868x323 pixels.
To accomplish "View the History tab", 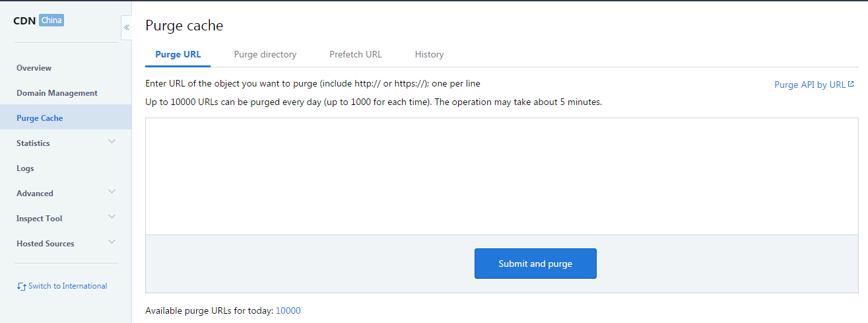I will [429, 55].
